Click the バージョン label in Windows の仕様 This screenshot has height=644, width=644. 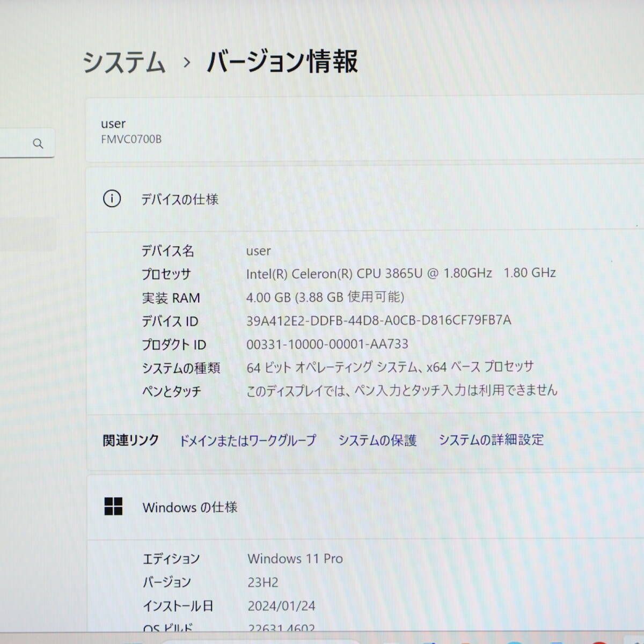coord(167,582)
